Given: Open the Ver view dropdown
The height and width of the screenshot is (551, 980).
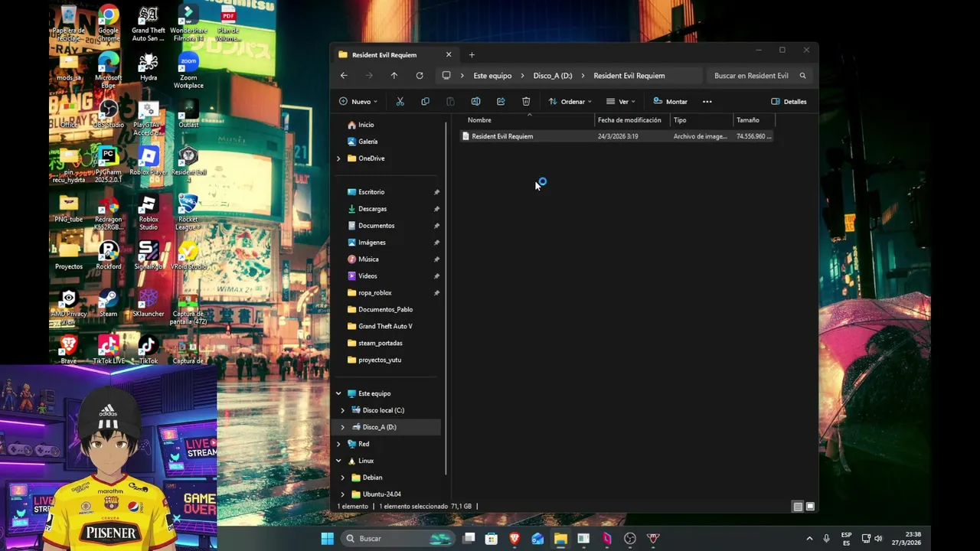Looking at the screenshot, I should point(620,102).
